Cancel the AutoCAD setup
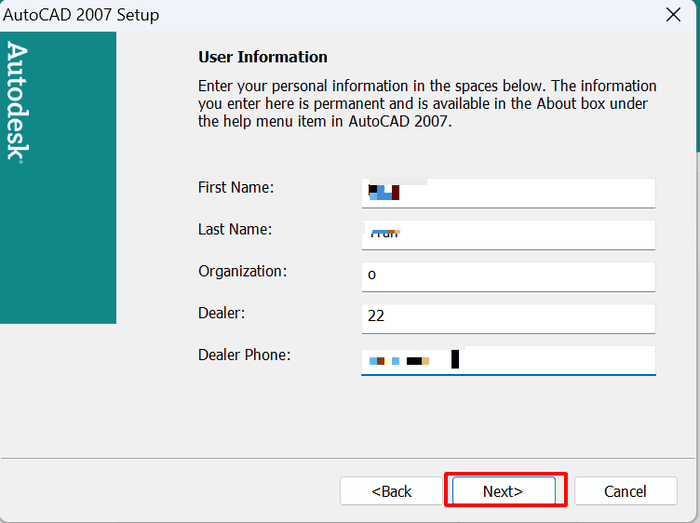The width and height of the screenshot is (700, 523). click(x=625, y=491)
